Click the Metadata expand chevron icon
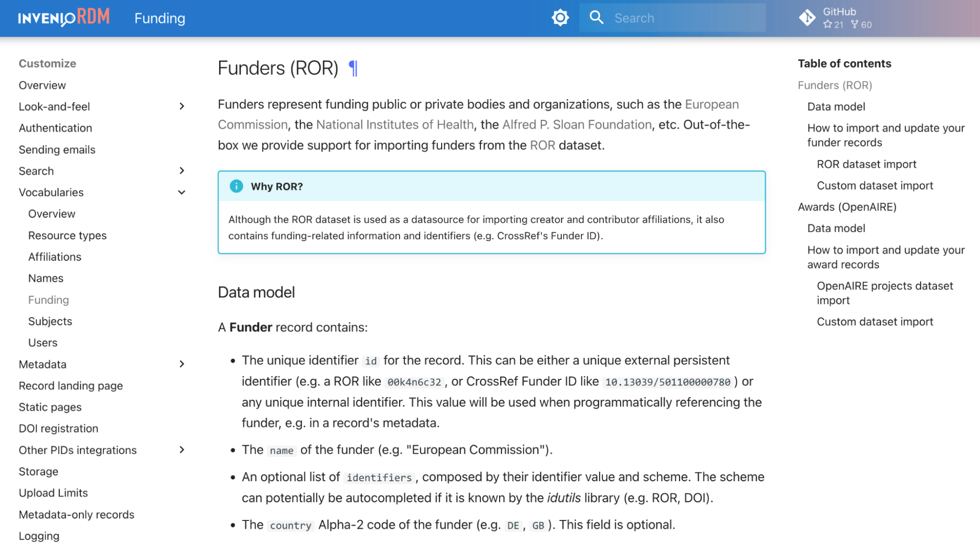The height and width of the screenshot is (544, 980). (x=181, y=364)
